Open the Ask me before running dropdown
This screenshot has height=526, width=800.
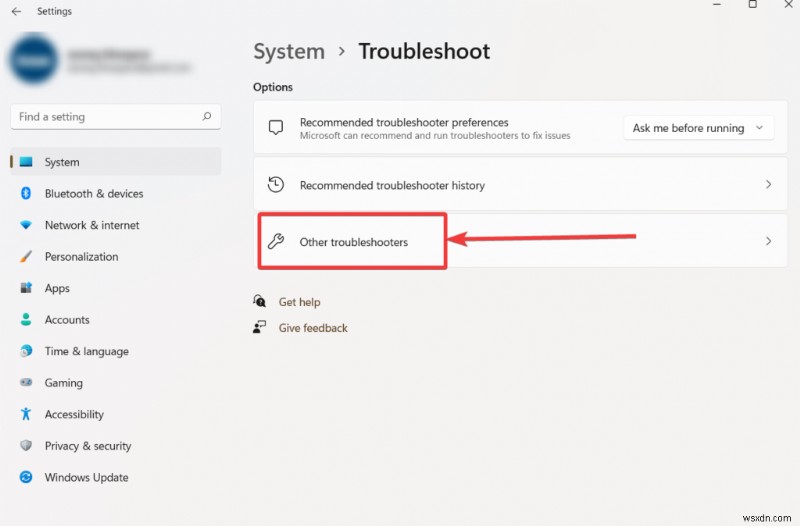click(698, 128)
